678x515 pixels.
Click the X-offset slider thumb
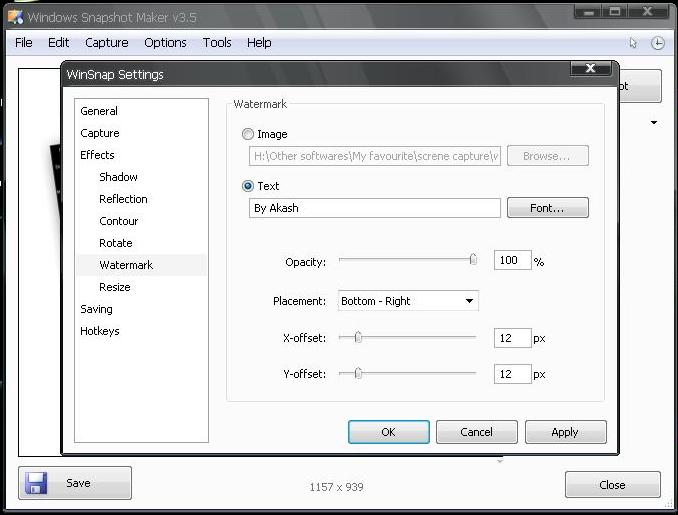tap(358, 337)
